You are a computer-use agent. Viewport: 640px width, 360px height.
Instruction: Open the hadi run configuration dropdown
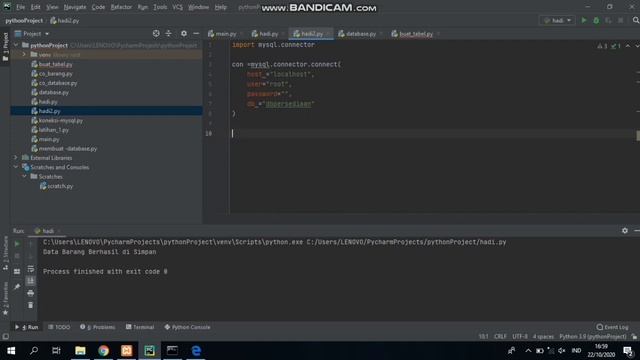[558, 20]
